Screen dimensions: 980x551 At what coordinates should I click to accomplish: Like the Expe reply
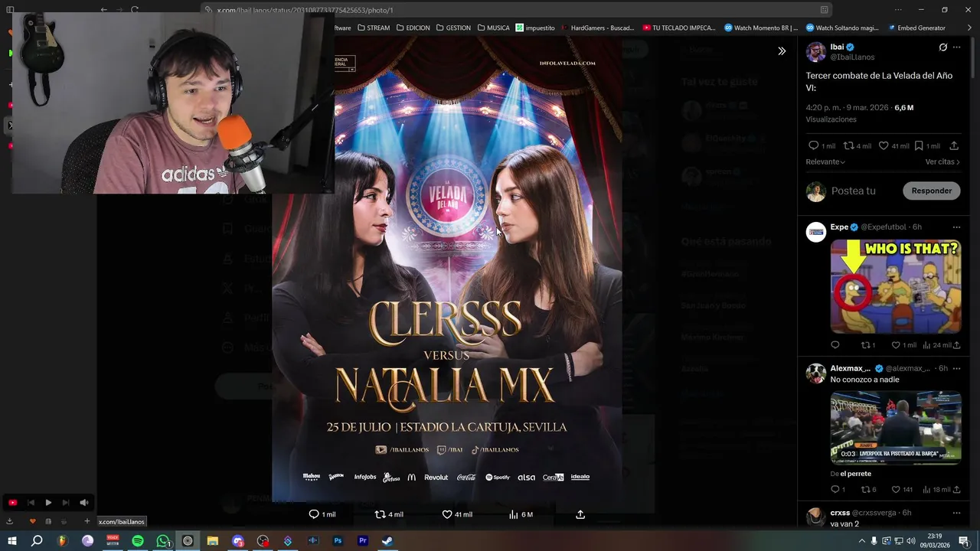tap(896, 345)
